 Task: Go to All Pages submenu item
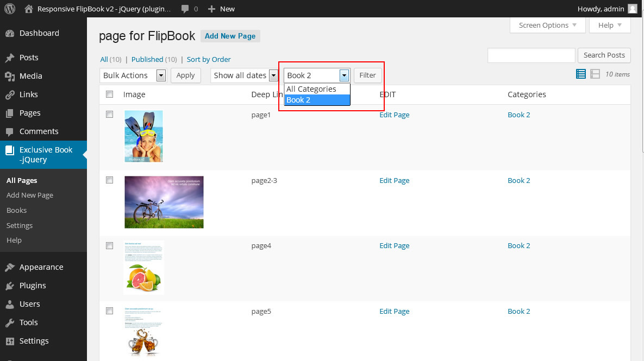(22, 180)
